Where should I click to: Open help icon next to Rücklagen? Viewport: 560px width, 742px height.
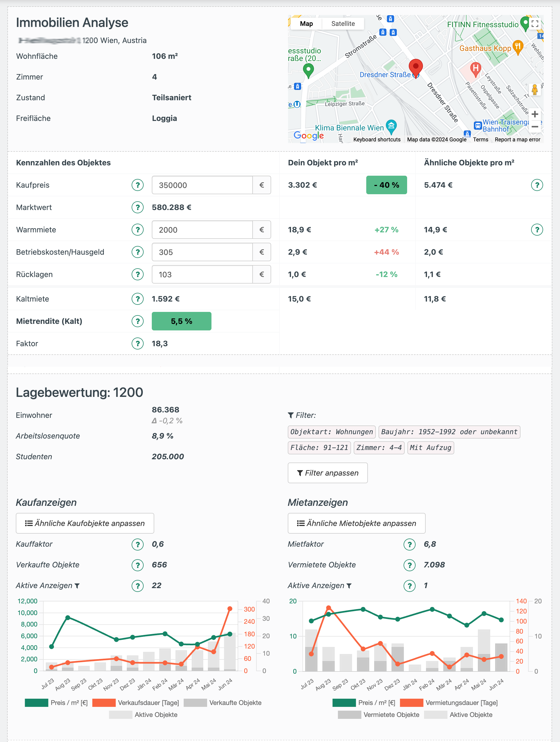(x=138, y=274)
